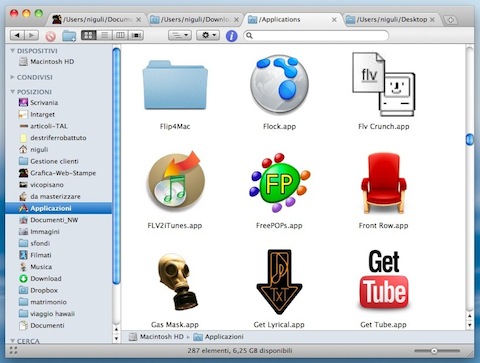Expand the CONDIVISI section
Viewport: 480px width, 363px height.
click(13, 77)
